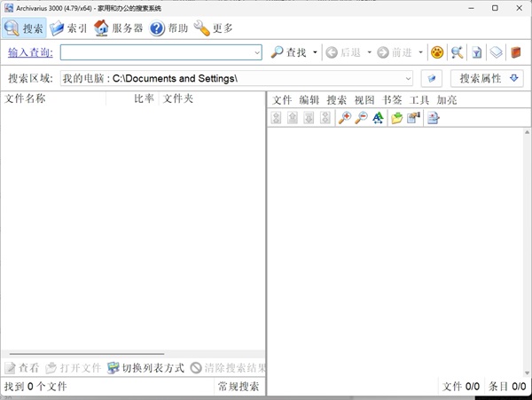
Task: Click the 文件 0/0 status counter
Action: [x=461, y=387]
